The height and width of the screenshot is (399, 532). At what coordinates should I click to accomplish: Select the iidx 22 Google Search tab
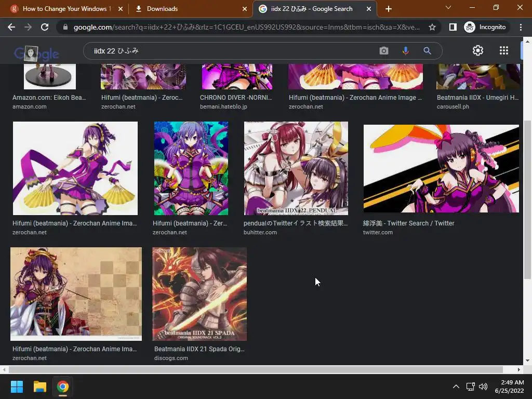(x=312, y=9)
